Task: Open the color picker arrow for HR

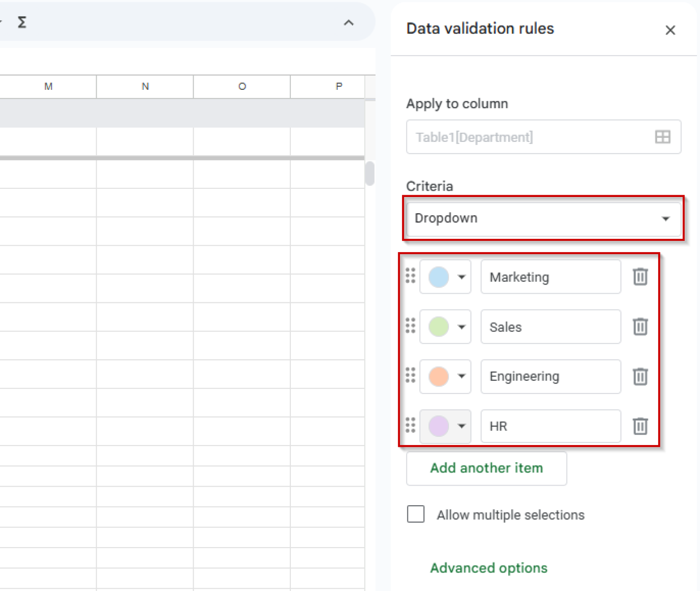Action: click(x=461, y=426)
